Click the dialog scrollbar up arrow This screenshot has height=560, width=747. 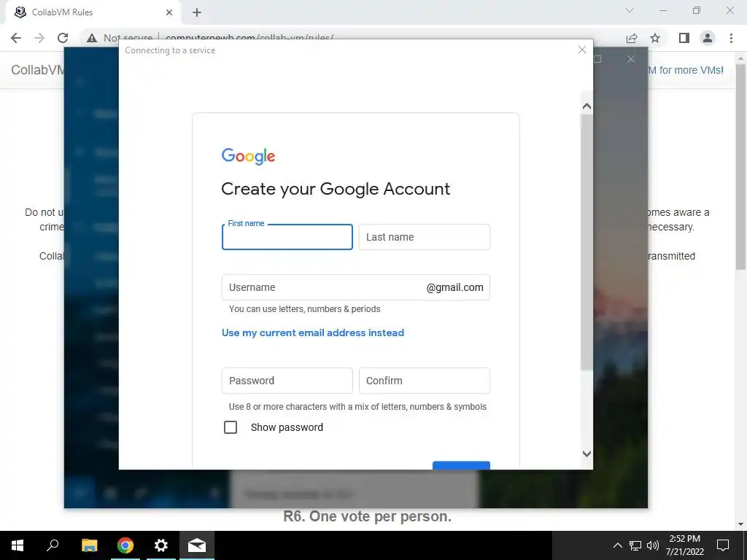tap(587, 106)
